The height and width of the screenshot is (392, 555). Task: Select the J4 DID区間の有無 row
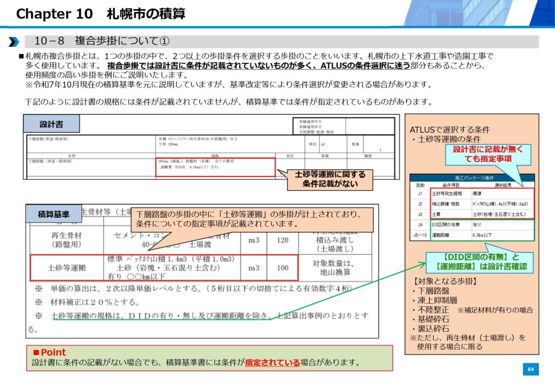(472, 225)
